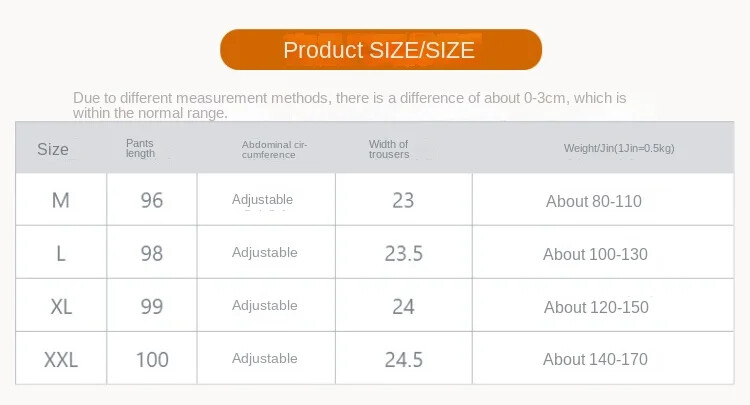
Task: Click weight cell About 120-150
Action: pyautogui.click(x=596, y=307)
